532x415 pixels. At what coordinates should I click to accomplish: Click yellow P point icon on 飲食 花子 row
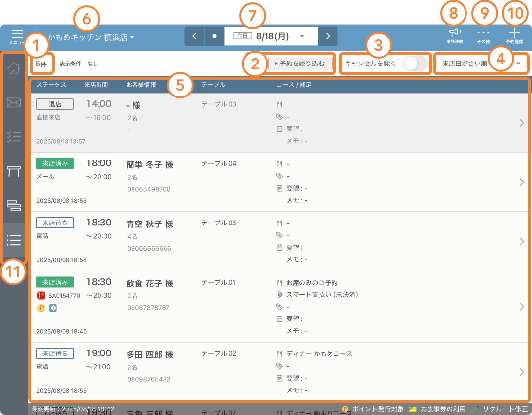click(x=41, y=308)
